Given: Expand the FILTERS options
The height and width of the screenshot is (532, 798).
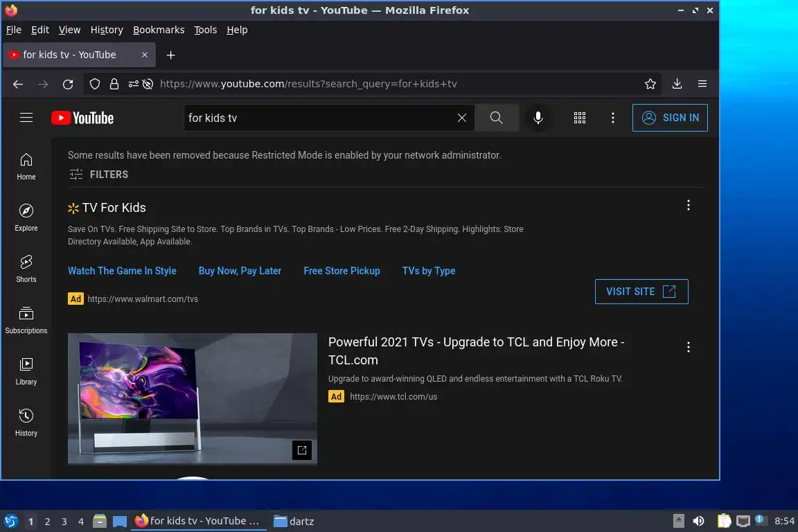Looking at the screenshot, I should (x=98, y=175).
